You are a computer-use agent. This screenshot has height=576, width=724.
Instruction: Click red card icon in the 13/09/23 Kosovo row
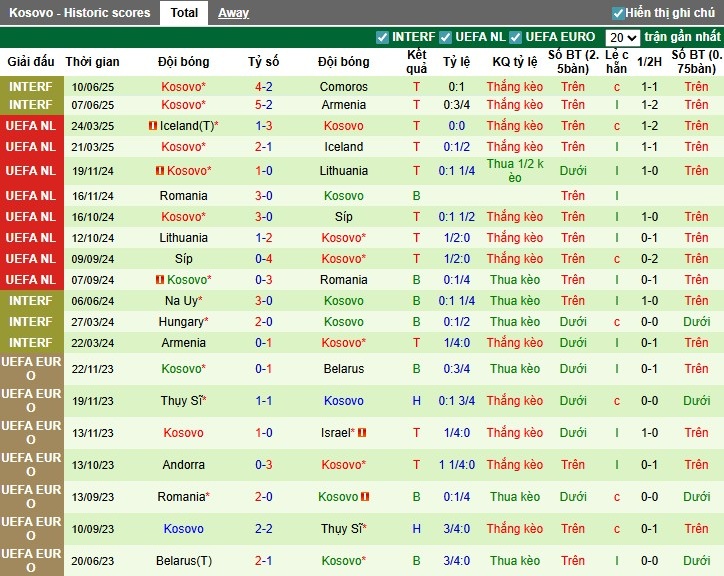pos(366,497)
